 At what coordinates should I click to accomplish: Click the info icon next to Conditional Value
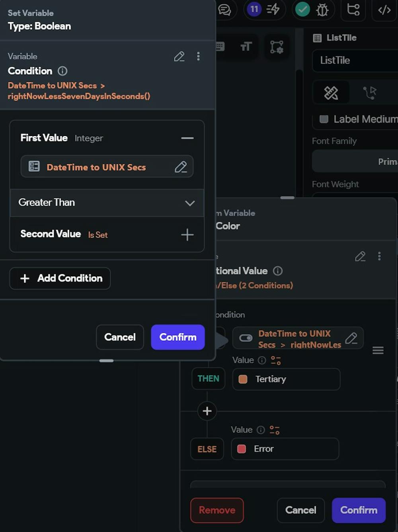click(x=278, y=271)
